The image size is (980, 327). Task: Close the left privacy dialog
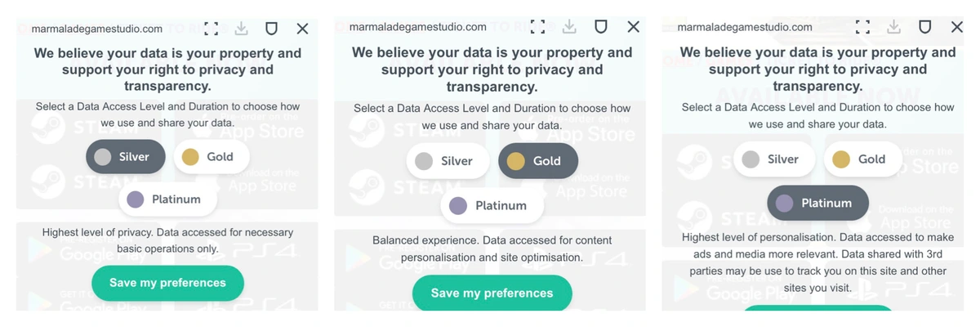pyautogui.click(x=302, y=29)
